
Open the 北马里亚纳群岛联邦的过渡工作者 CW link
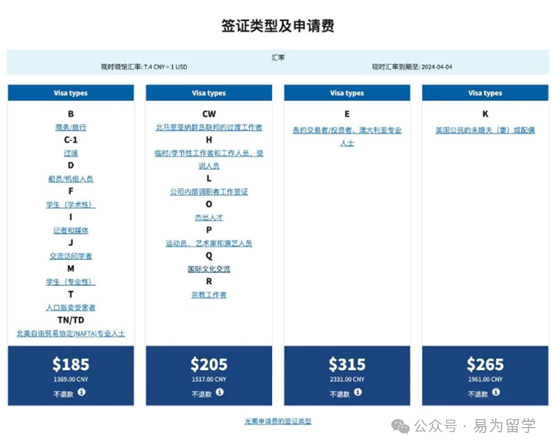pos(209,127)
